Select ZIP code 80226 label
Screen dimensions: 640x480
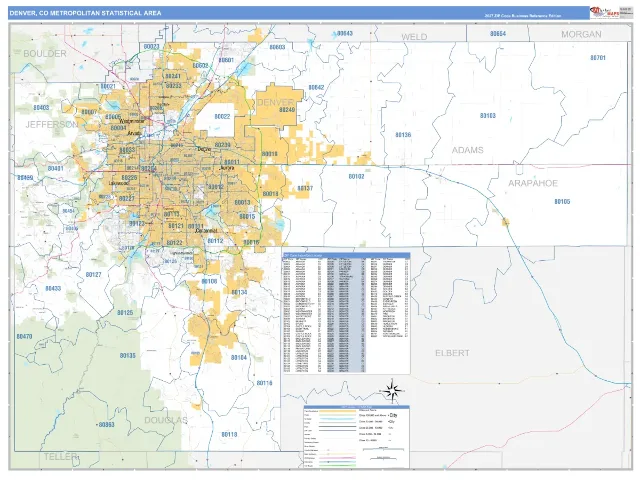coord(129,178)
